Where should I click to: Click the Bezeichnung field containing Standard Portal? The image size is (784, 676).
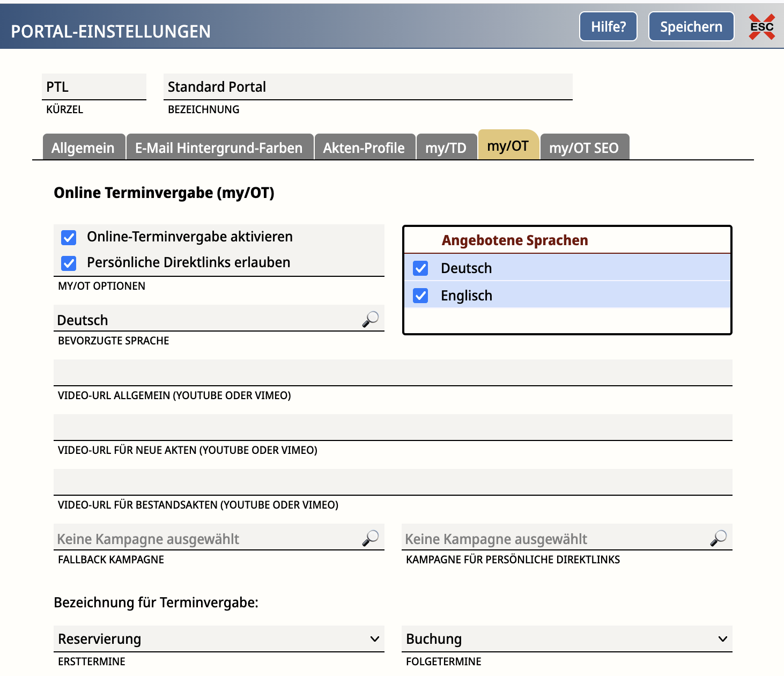pos(367,87)
